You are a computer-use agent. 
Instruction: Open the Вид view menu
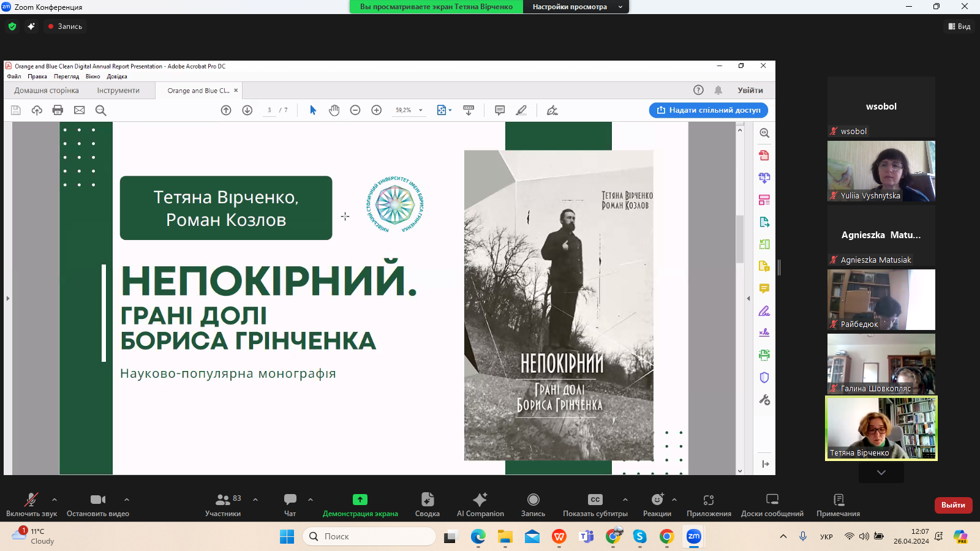959,26
